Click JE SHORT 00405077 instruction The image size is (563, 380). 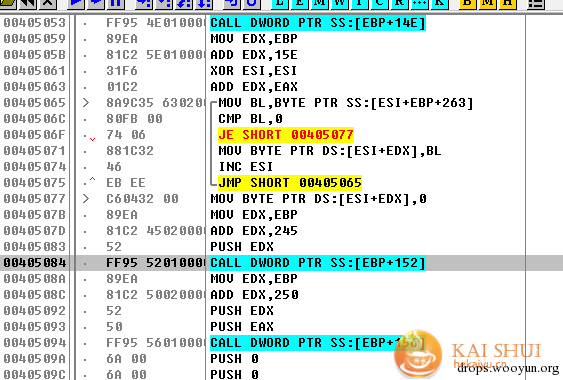tap(286, 135)
